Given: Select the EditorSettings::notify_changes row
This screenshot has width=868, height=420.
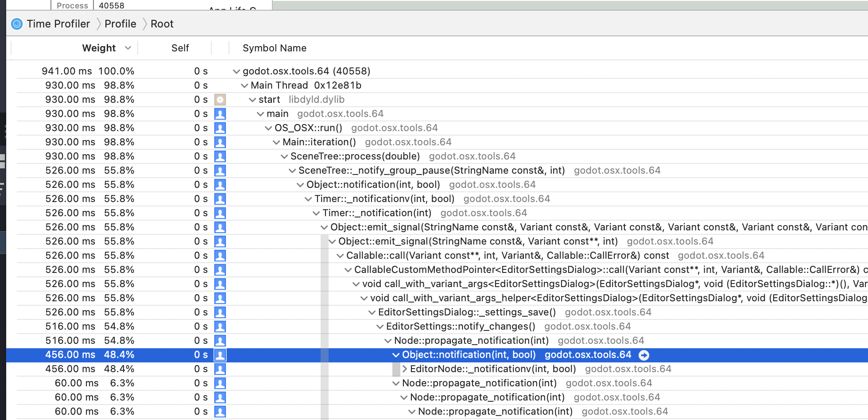Looking at the screenshot, I should coord(461,326).
